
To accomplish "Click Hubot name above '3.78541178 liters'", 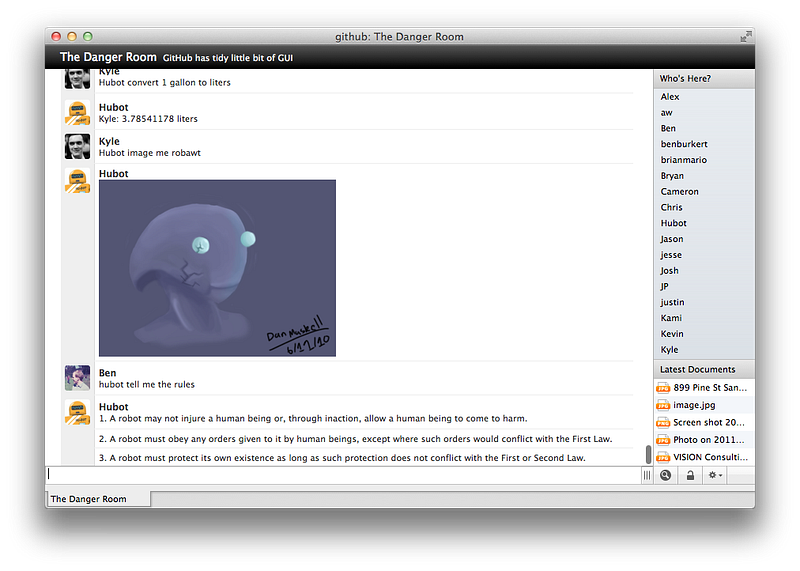I will (x=113, y=107).
